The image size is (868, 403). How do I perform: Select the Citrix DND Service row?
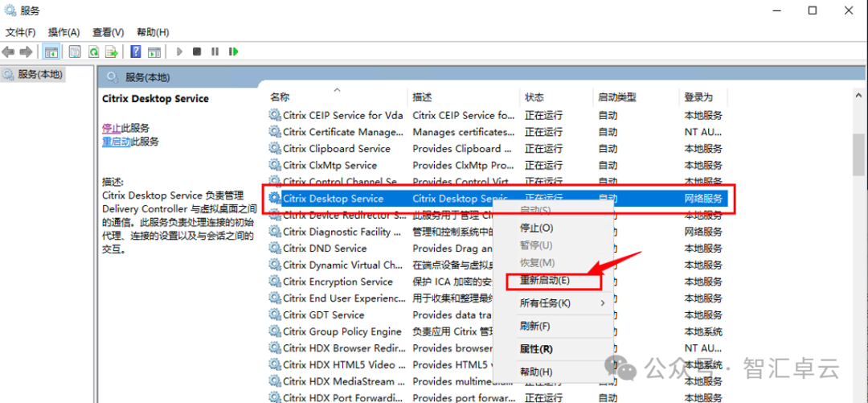pyautogui.click(x=497, y=249)
